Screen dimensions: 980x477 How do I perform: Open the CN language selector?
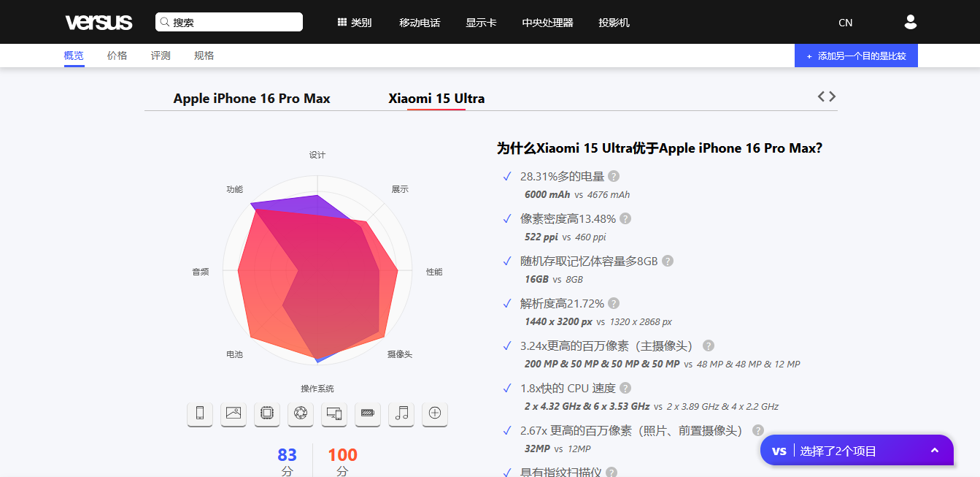coord(845,23)
